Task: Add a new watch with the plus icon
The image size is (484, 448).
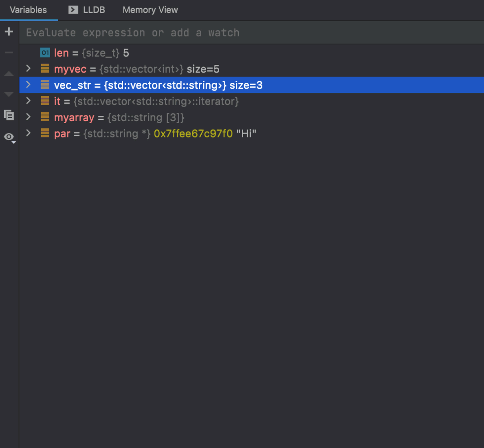Action: (x=9, y=31)
